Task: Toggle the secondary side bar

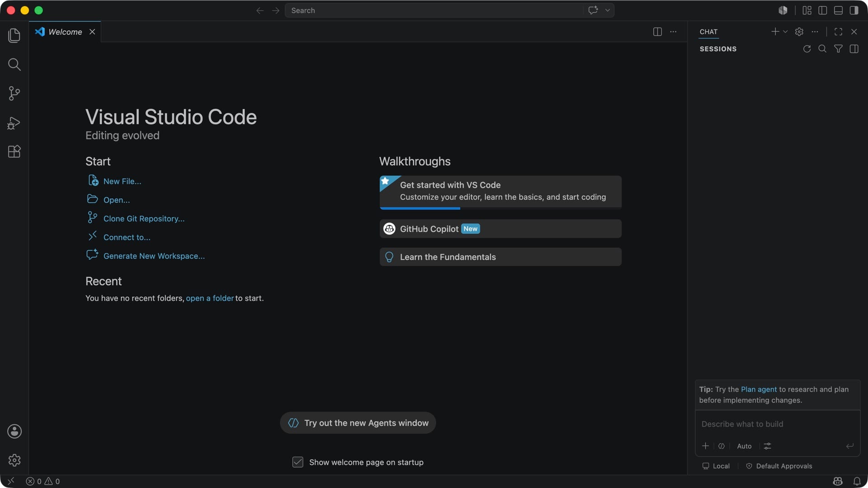Action: tap(854, 10)
